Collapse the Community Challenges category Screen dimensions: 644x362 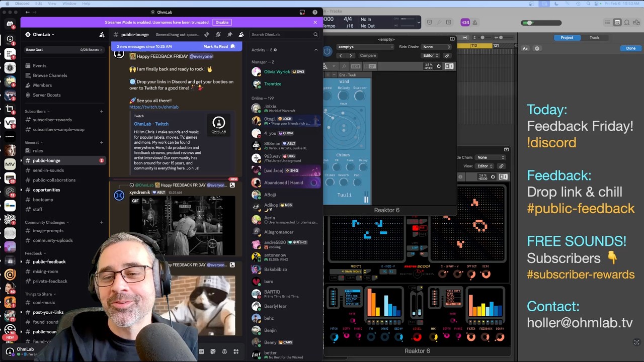pyautogui.click(x=47, y=222)
